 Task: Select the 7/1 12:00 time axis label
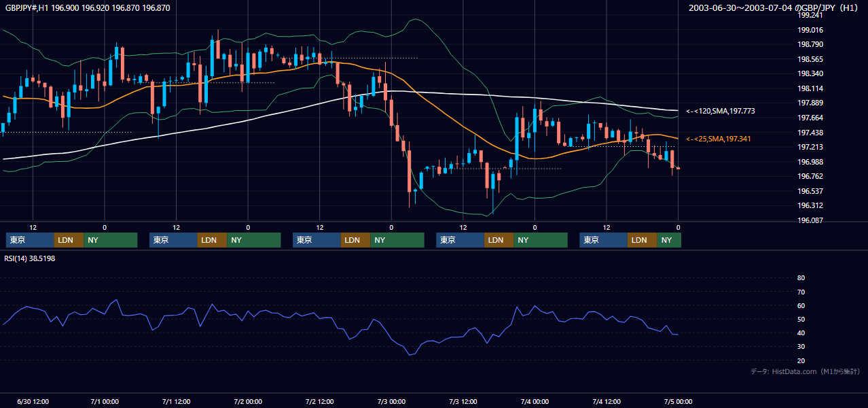(x=176, y=401)
